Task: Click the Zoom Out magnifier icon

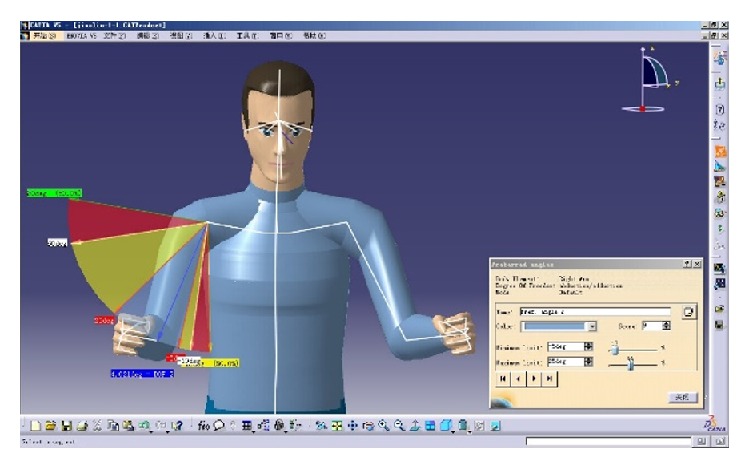Action: (399, 425)
